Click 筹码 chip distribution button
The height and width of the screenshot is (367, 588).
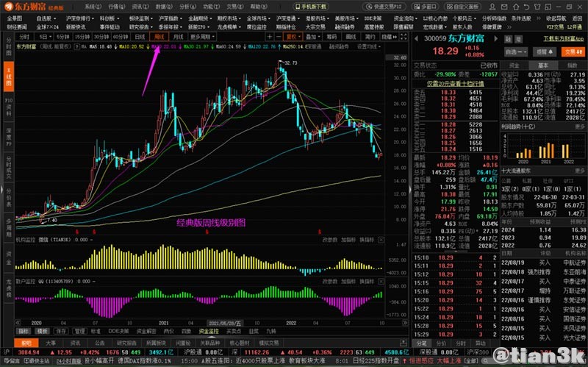pyautogui.click(x=332, y=36)
